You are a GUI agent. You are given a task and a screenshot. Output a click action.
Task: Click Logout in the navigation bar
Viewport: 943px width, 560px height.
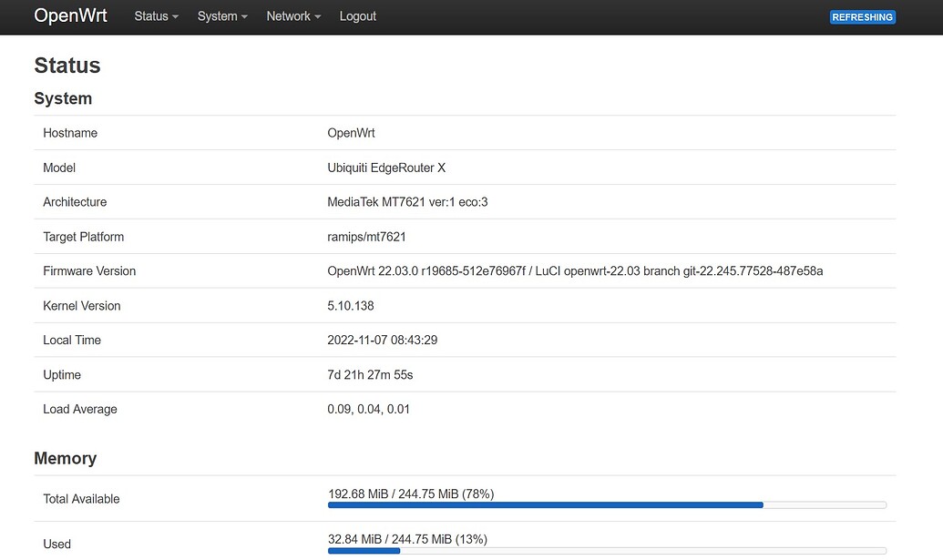click(357, 16)
